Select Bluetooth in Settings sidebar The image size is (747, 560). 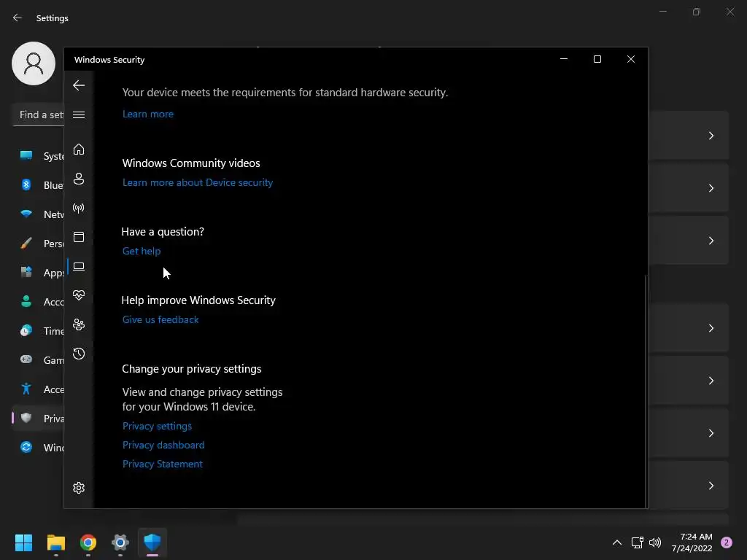click(39, 185)
